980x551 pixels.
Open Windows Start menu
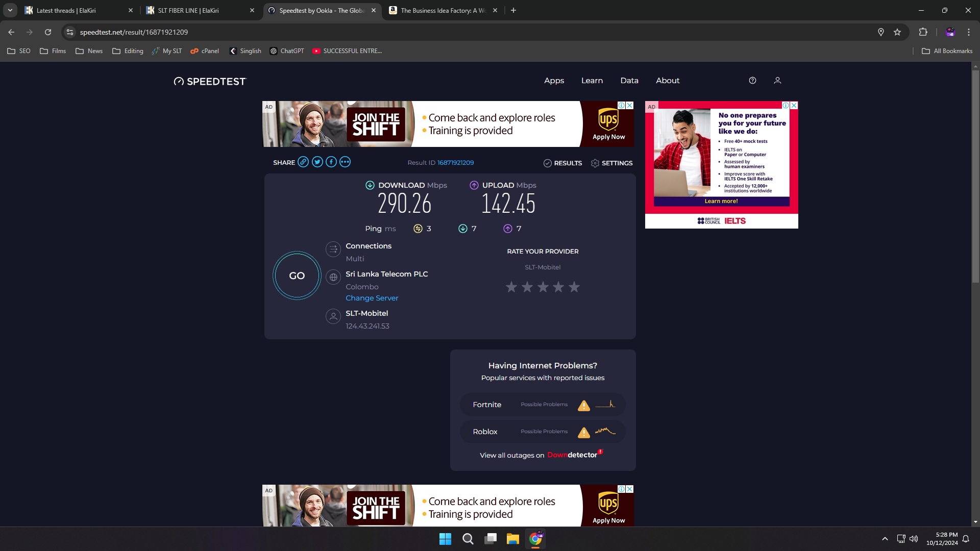[445, 539]
